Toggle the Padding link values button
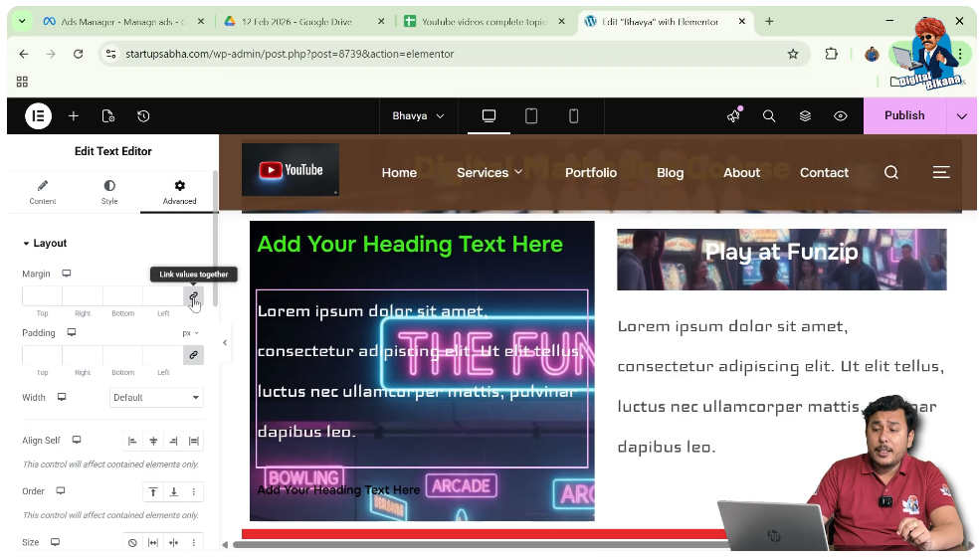The image size is (980, 558). [x=193, y=355]
